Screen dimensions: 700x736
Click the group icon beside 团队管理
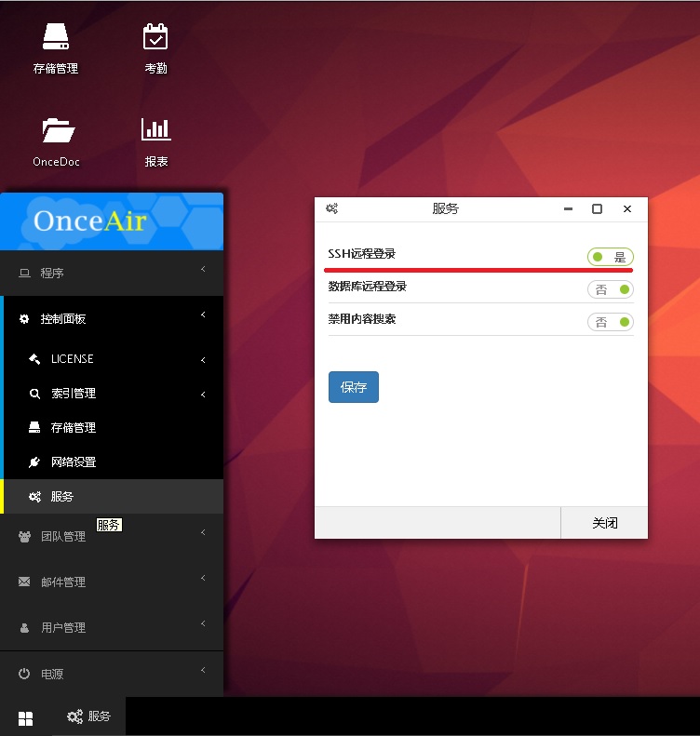point(24,537)
